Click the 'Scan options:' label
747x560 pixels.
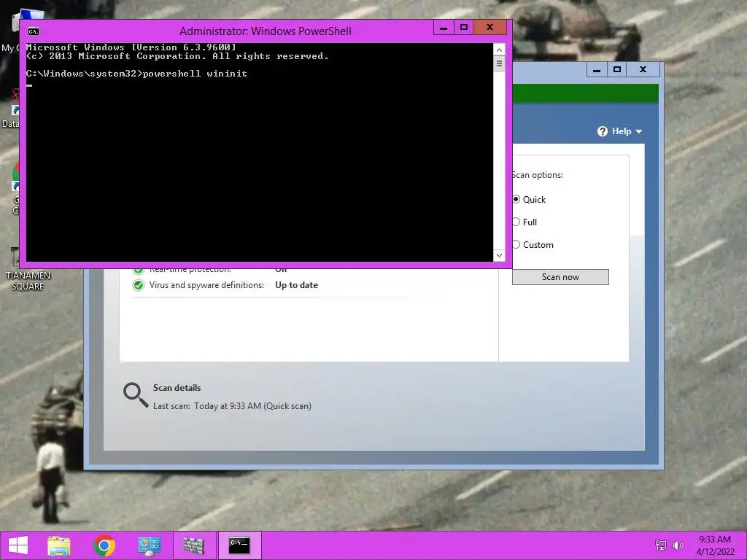(538, 175)
